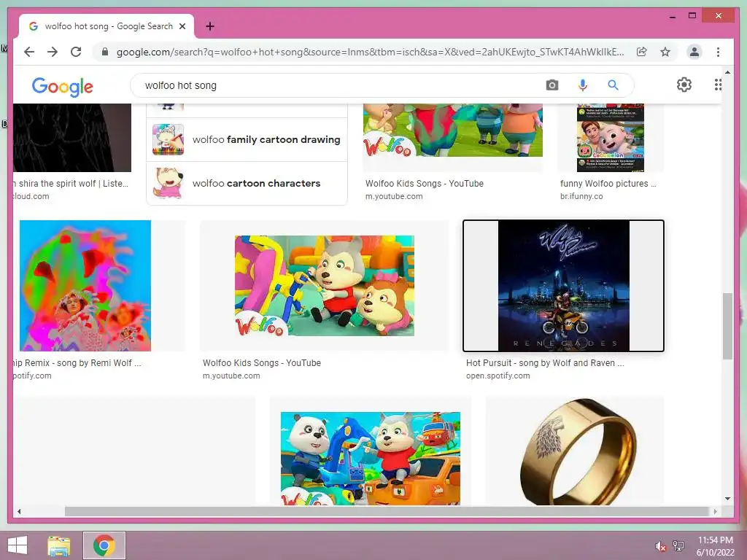
Task: Reload the current page
Action: [x=76, y=52]
